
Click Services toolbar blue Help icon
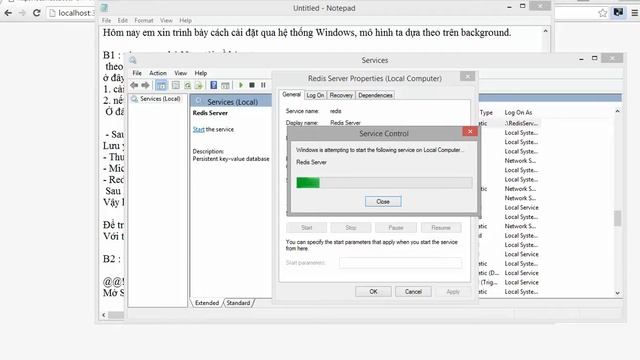click(213, 85)
